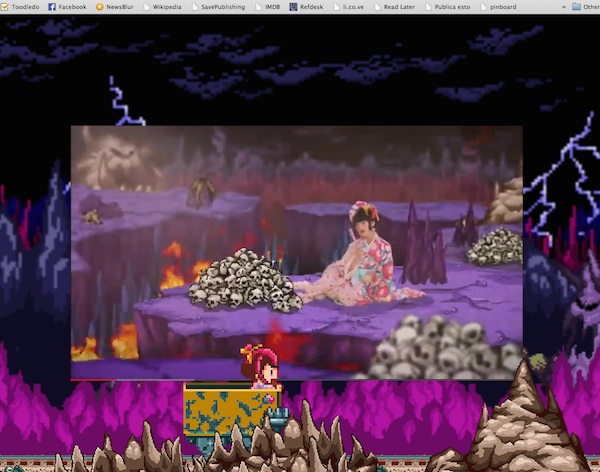Open the IMDB bookmark
This screenshot has height=472, width=600.
pyautogui.click(x=267, y=7)
